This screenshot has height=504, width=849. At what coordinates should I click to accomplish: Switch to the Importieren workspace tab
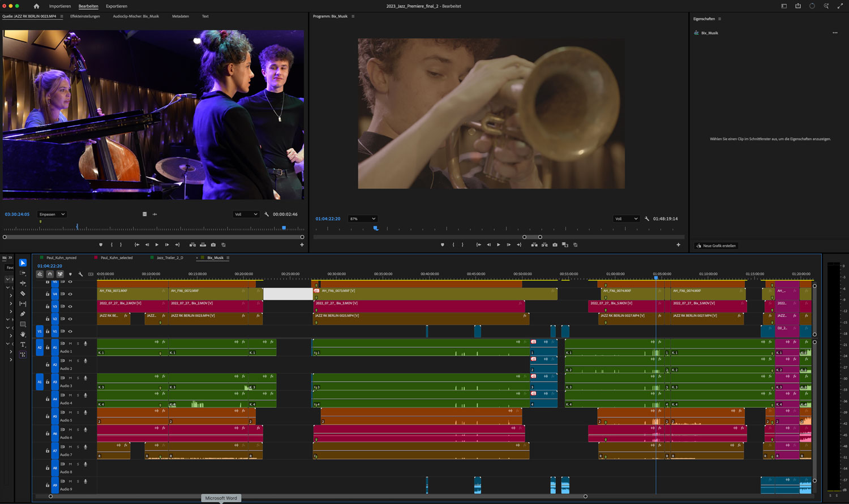[x=60, y=6]
